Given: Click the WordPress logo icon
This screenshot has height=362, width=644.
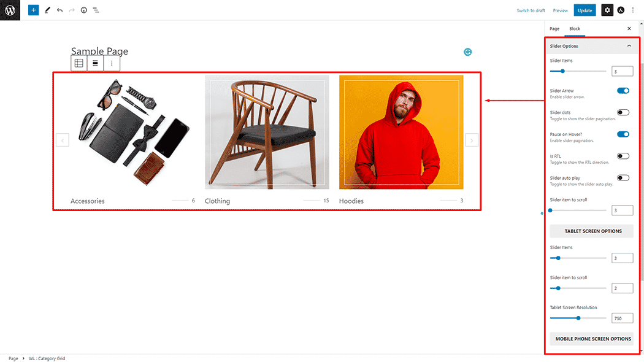Looking at the screenshot, I should pos(10,10).
